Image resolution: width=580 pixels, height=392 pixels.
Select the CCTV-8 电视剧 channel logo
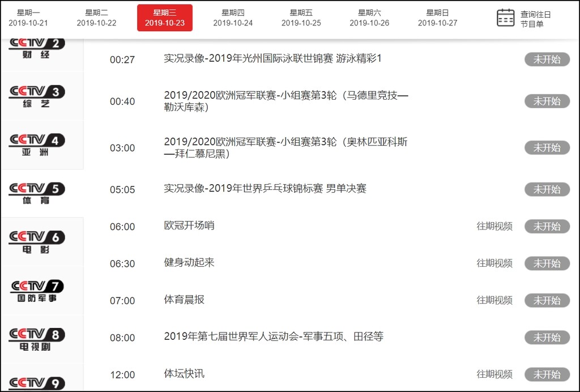(37, 339)
